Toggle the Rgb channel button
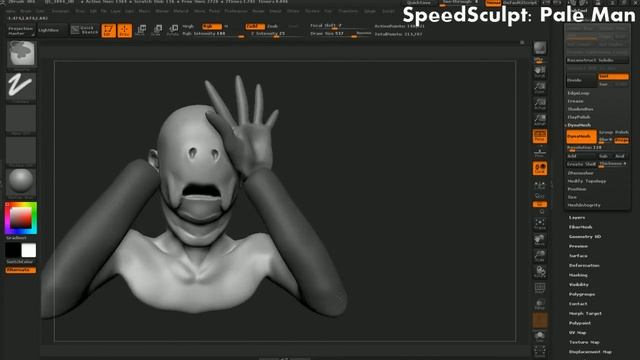This screenshot has width=640, height=360. pos(211,26)
